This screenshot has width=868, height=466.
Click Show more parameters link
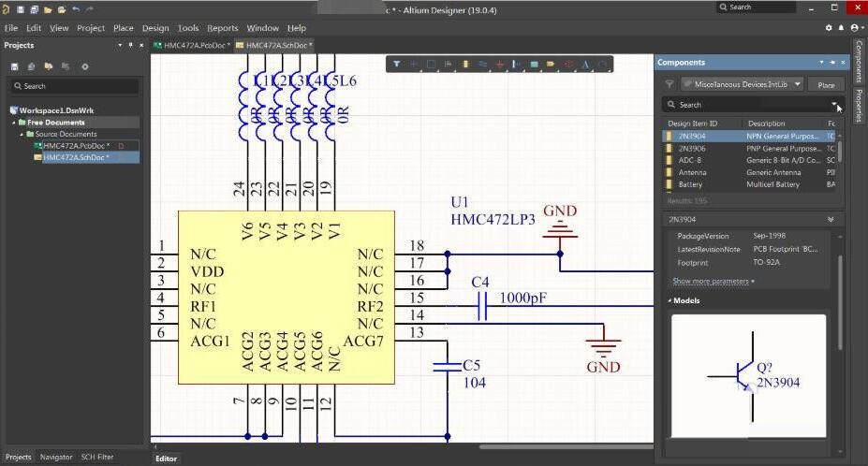[x=713, y=281]
